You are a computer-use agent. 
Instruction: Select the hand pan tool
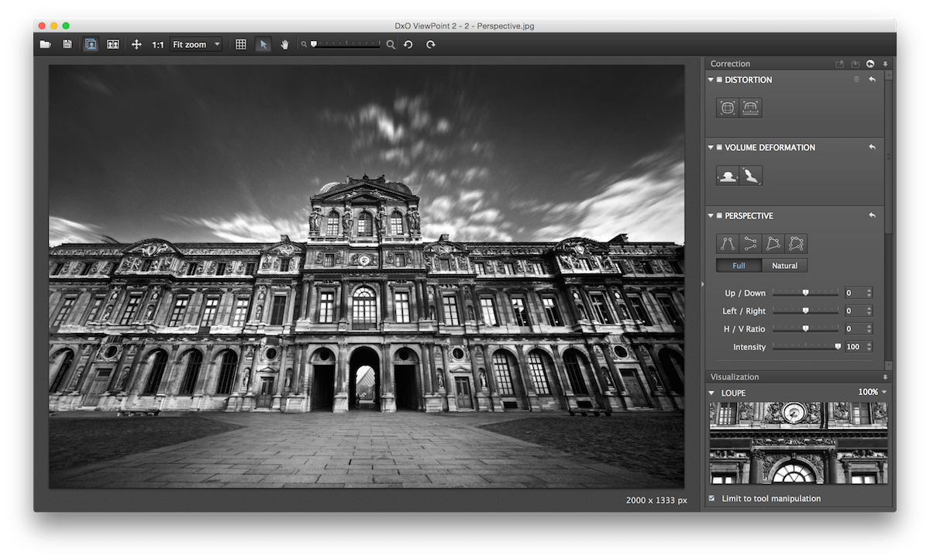(284, 45)
